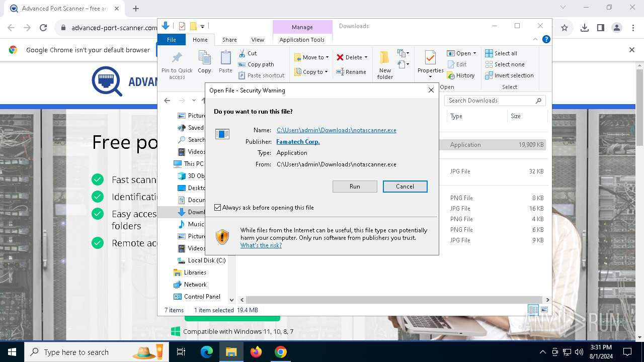Image resolution: width=644 pixels, height=362 pixels.
Task: Open the Famatech Corp. publisher link
Action: [298, 142]
